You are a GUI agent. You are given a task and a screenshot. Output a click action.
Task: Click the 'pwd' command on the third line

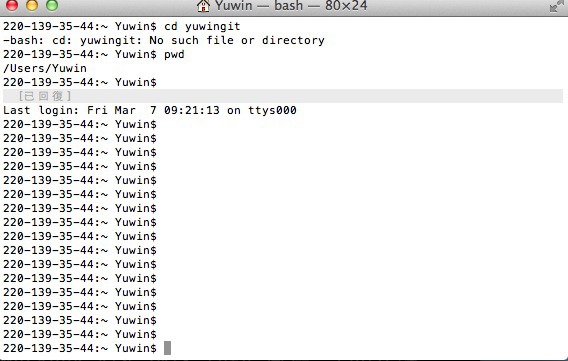(x=174, y=54)
